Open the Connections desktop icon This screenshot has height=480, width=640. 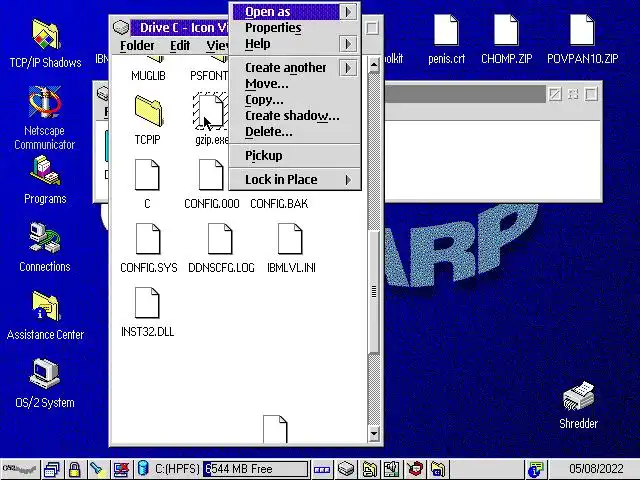45,238
